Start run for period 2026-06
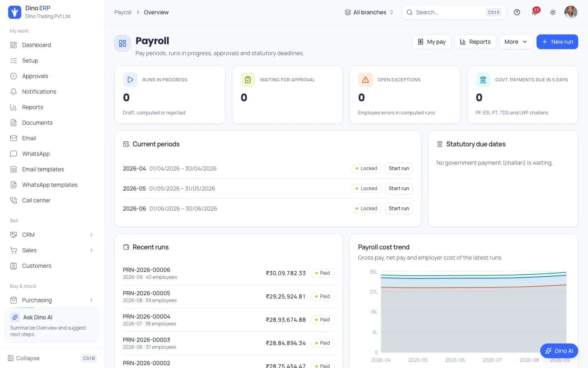 point(399,209)
